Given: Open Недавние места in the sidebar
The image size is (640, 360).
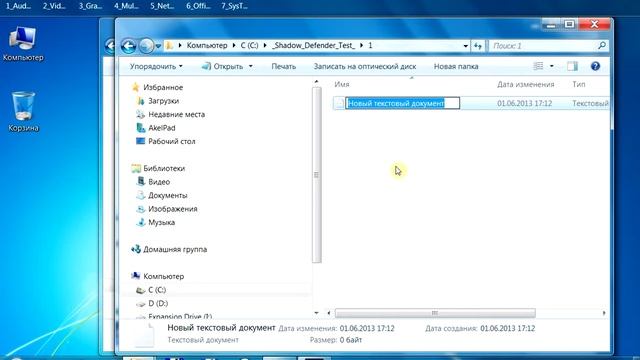Looking at the screenshot, I should coord(176,114).
